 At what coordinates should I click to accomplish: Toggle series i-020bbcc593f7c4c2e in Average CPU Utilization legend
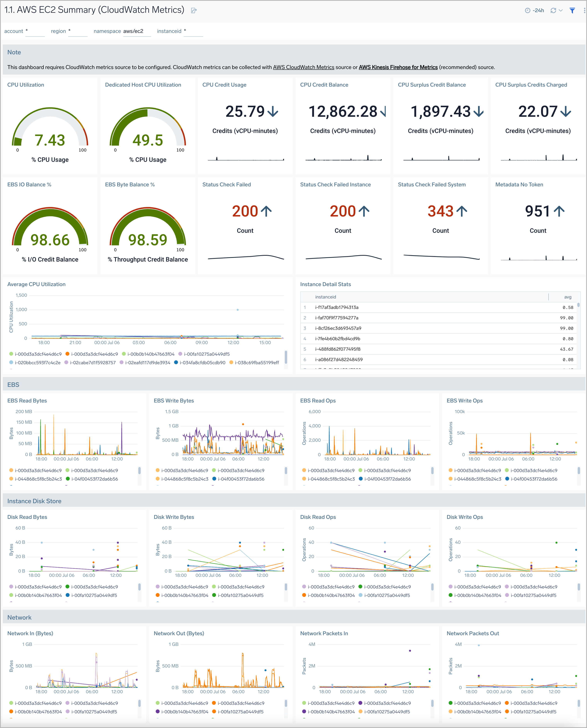[35, 362]
